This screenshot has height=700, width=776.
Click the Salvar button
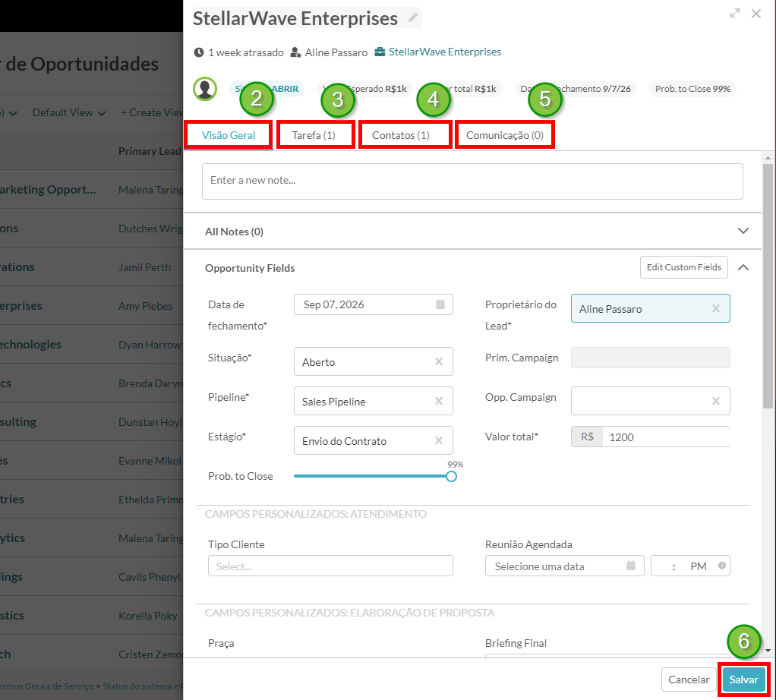click(743, 680)
